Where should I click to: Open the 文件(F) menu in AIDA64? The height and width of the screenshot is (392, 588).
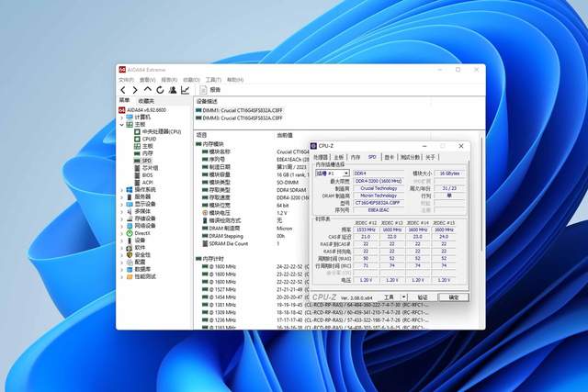[x=126, y=80]
